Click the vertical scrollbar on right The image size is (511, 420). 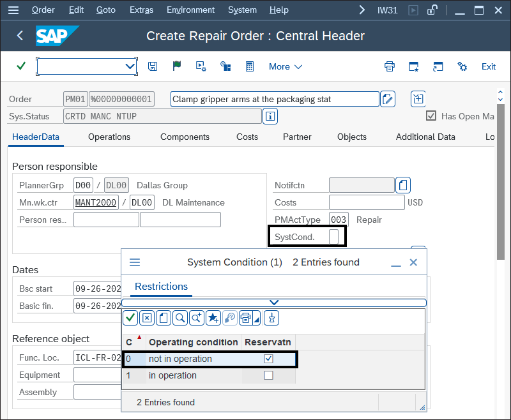[501, 182]
